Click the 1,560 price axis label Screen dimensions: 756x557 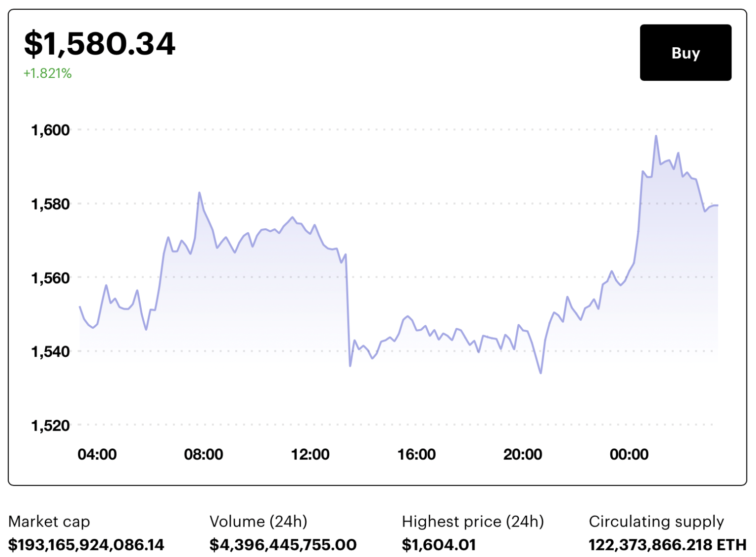click(50, 278)
